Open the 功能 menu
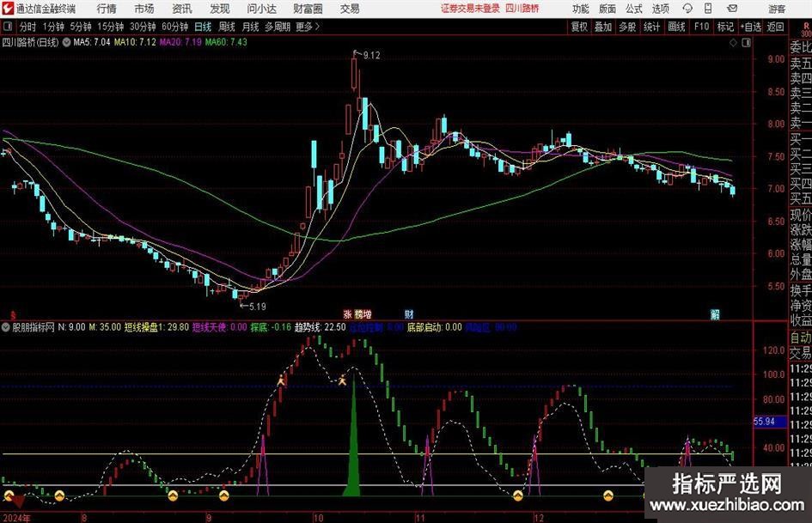812x523 pixels. [x=581, y=9]
